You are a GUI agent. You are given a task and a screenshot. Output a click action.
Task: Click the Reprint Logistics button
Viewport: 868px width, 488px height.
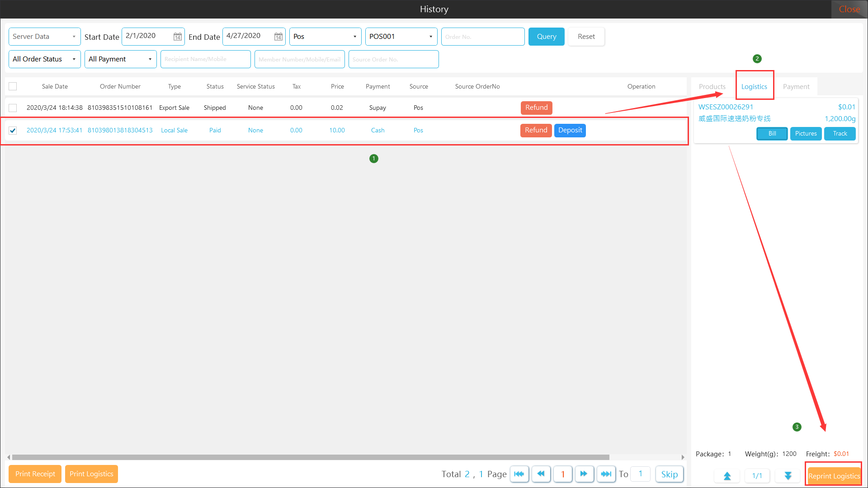point(834,476)
